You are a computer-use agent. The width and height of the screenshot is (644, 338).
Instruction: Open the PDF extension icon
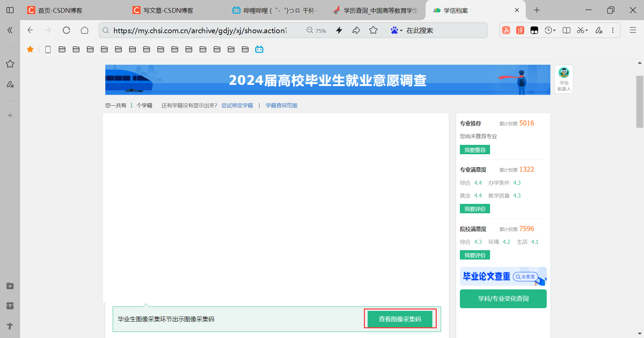pyautogui.click(x=506, y=30)
